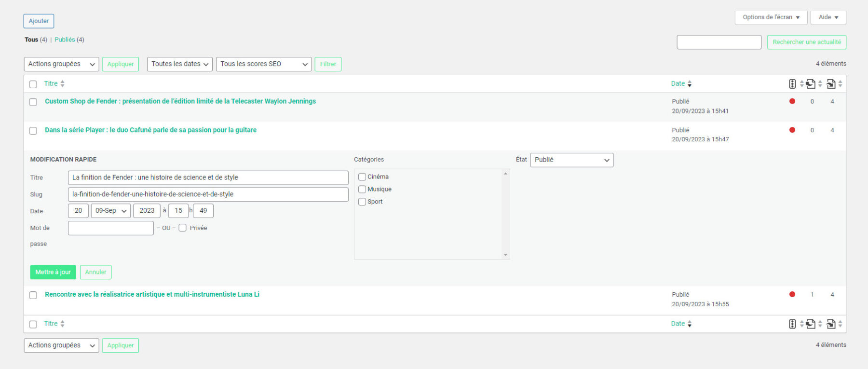Open the État Publié dropdown
This screenshot has height=369, width=868.
(571, 160)
